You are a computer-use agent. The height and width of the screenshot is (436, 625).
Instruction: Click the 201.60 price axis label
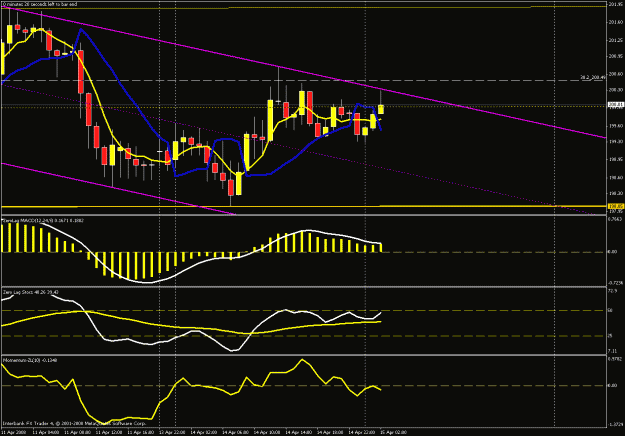coord(615,22)
